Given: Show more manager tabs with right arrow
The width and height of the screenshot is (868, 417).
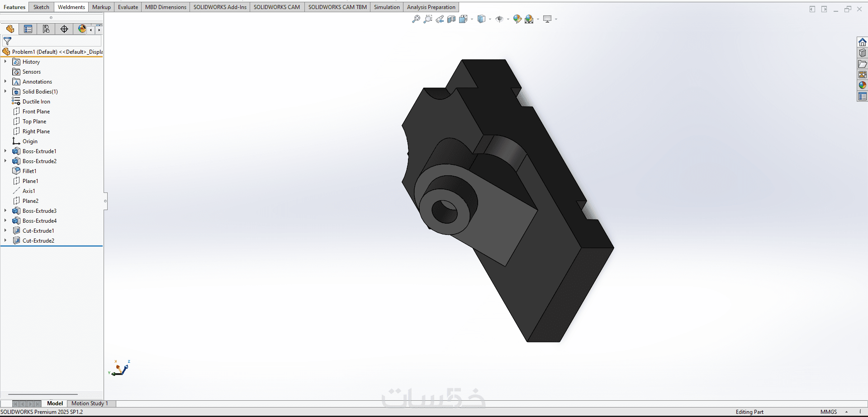Looking at the screenshot, I should pos(99,30).
